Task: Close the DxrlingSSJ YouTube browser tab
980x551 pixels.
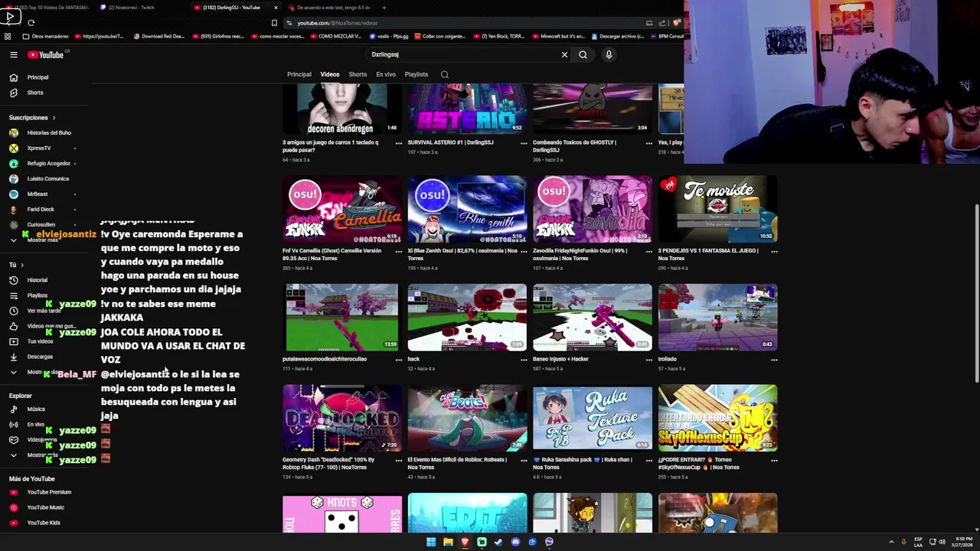Action: [x=276, y=8]
